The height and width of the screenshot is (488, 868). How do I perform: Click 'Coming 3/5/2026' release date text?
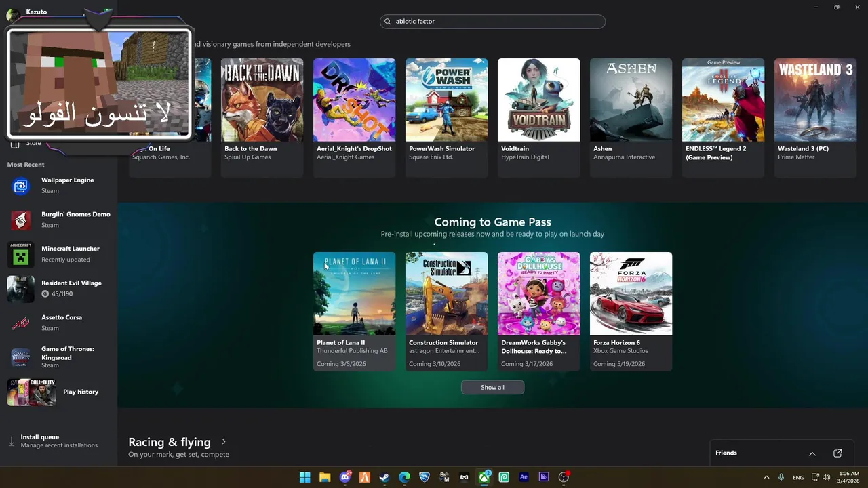coord(341,364)
